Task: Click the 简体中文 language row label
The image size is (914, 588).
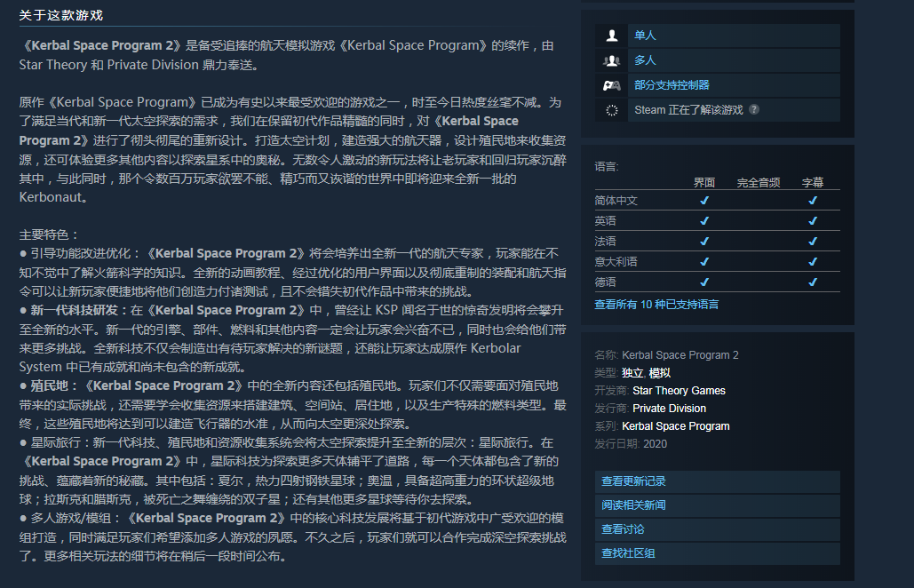Action: (616, 201)
